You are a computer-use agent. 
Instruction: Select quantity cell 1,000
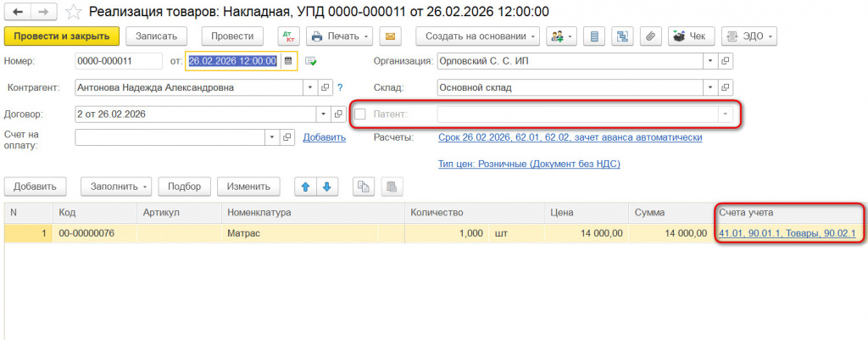[448, 234]
